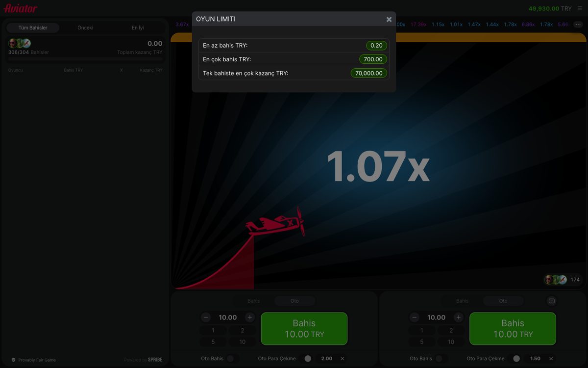This screenshot has height=368, width=588.
Task: Increase the second bet panel amount with plus
Action: (x=459, y=317)
